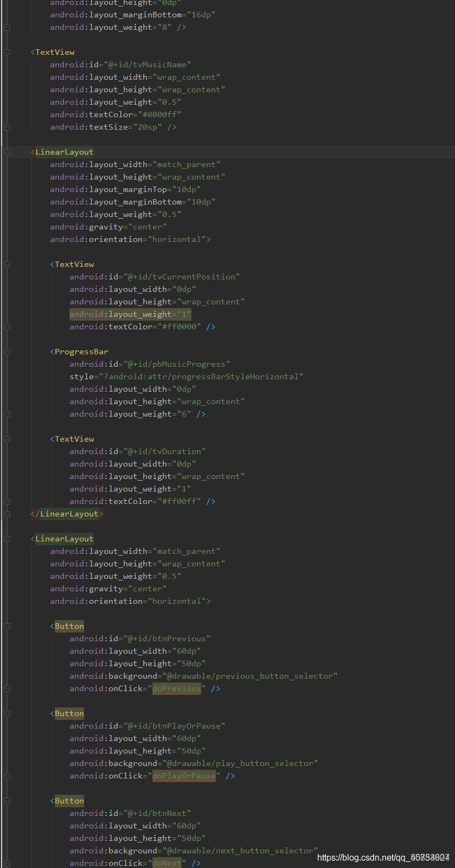455x868 pixels.
Task: Click gutter fold marker at </LinearLayout> line
Action: tap(7, 514)
